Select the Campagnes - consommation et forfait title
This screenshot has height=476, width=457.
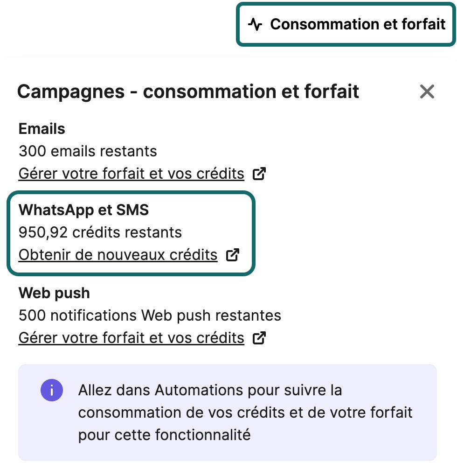188,91
